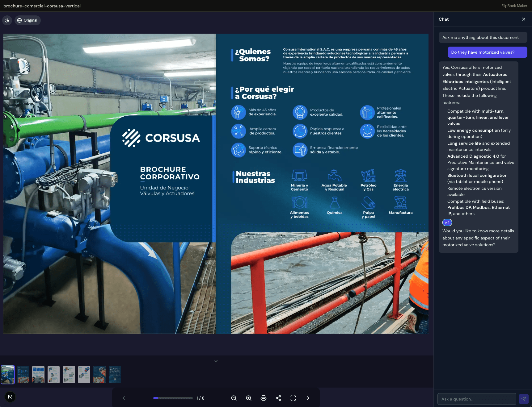Go to next page with right arrow
The image size is (532, 407).
pyautogui.click(x=308, y=398)
